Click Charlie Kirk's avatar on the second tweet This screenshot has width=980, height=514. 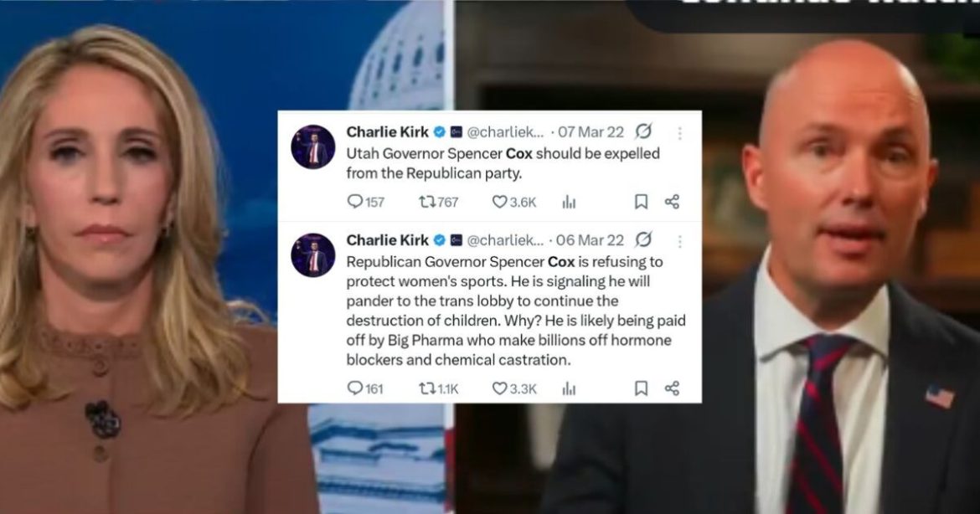point(313,254)
